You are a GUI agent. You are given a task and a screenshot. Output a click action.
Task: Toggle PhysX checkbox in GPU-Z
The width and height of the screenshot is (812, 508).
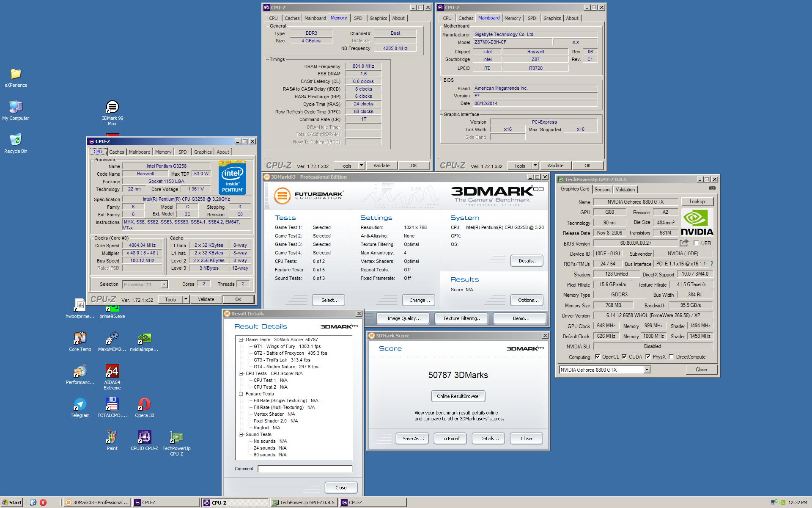(x=648, y=356)
